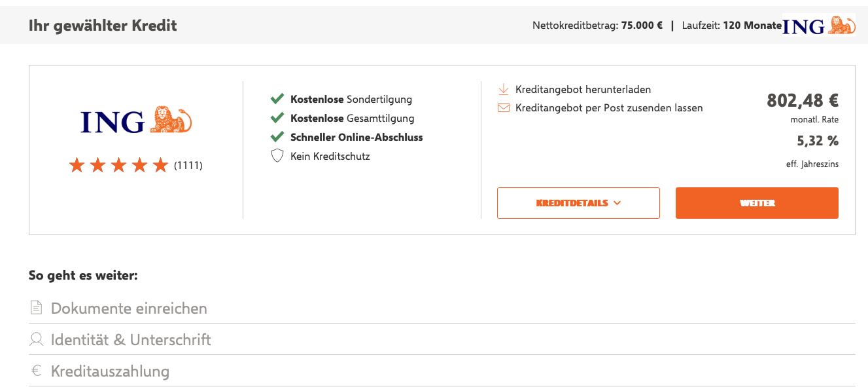Viewport: 868px width, 391px height.
Task: Expand the Dokumente einreichen step
Action: pos(129,308)
